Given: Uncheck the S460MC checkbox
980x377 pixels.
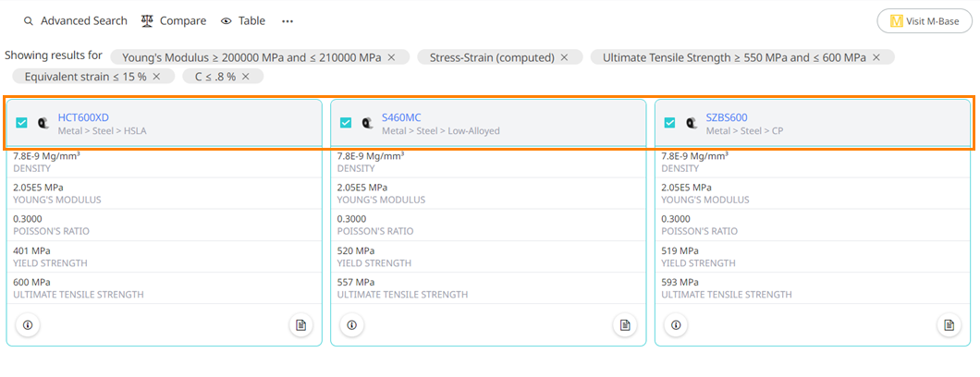Looking at the screenshot, I should 346,122.
